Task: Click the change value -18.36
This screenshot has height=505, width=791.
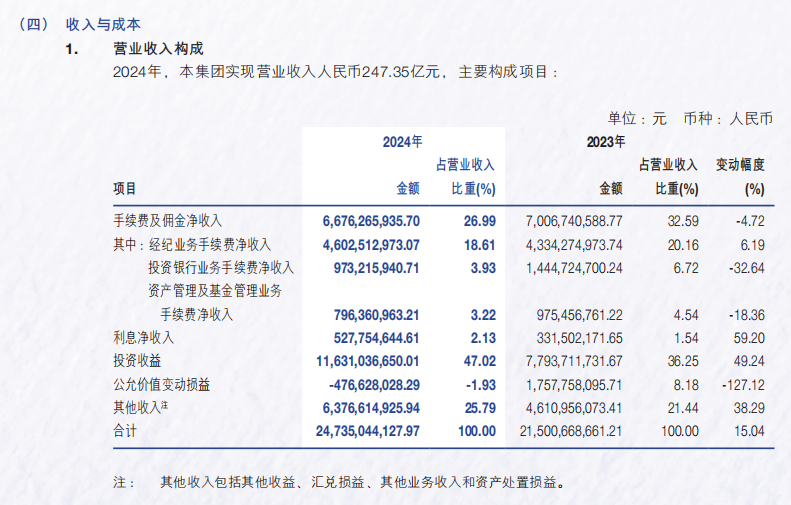Action: (x=747, y=315)
